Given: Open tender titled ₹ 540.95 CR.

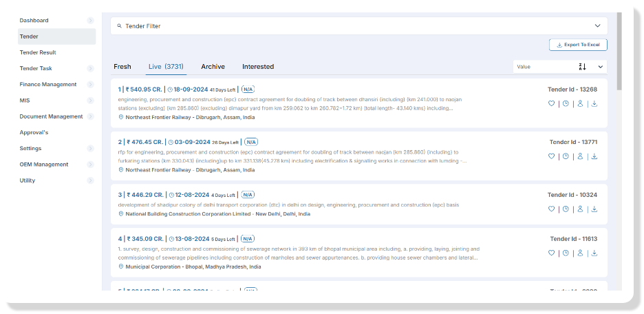Looking at the screenshot, I should pos(140,90).
